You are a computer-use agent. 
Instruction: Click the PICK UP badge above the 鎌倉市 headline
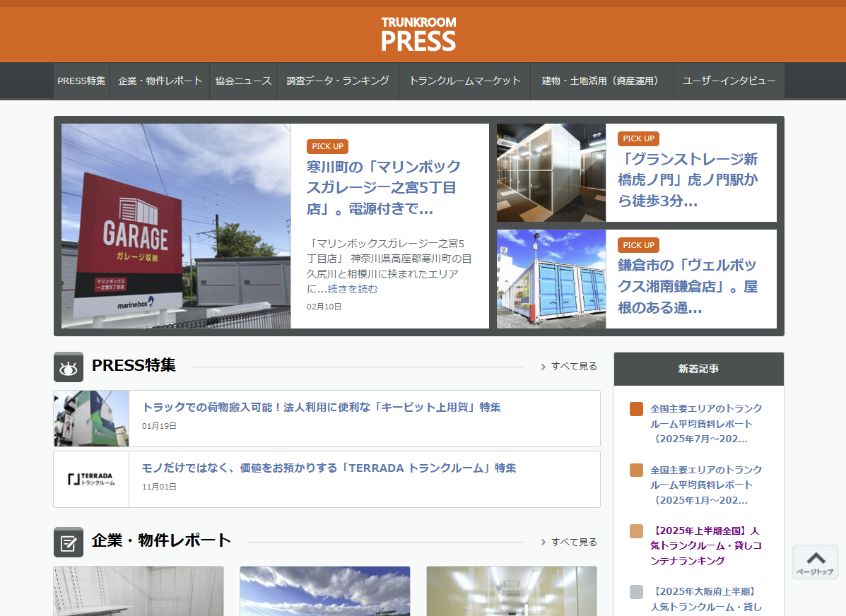click(x=638, y=245)
